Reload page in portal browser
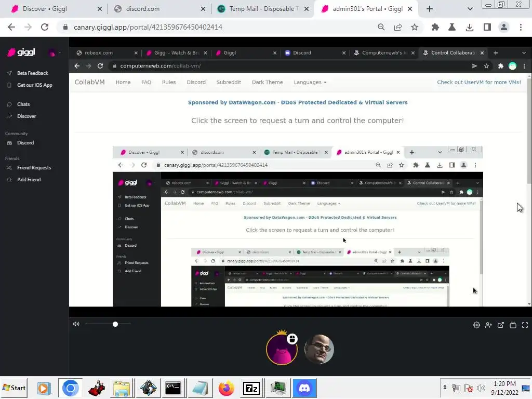The height and width of the screenshot is (399, 532). (x=100, y=66)
